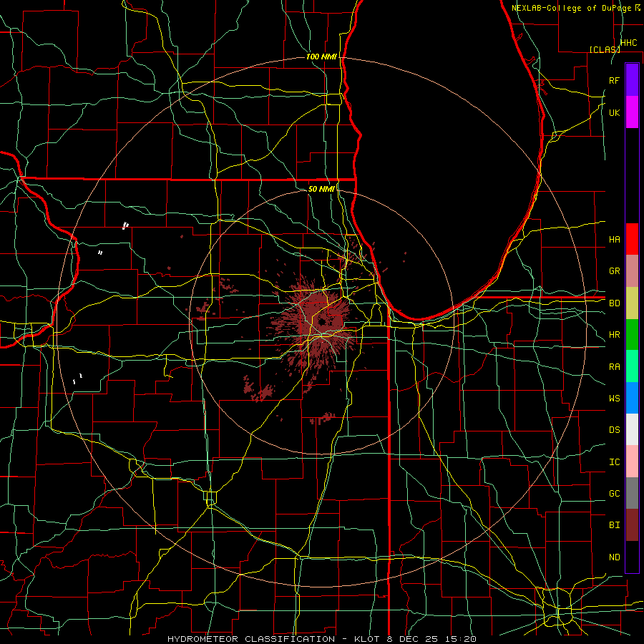Click the Hydrometeor Classification KLOT caption
The image size is (644, 644).
coord(322,639)
